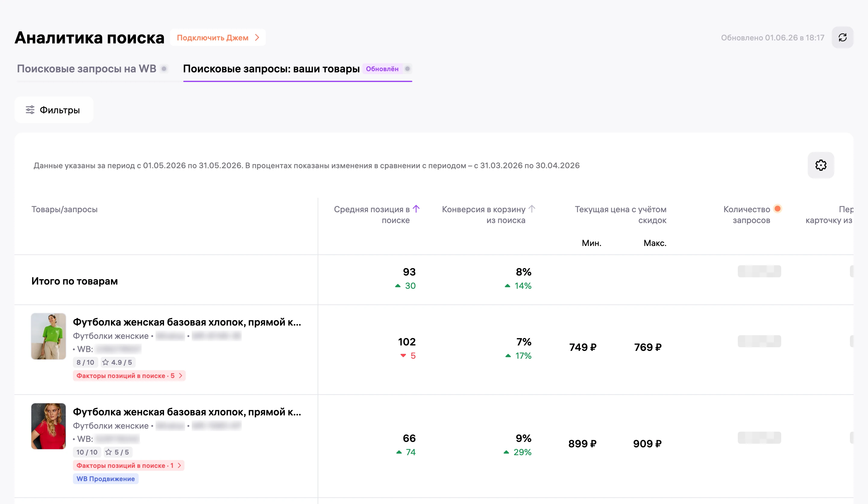The image size is (868, 504).
Task: Open table settings gear icon
Action: [820, 165]
